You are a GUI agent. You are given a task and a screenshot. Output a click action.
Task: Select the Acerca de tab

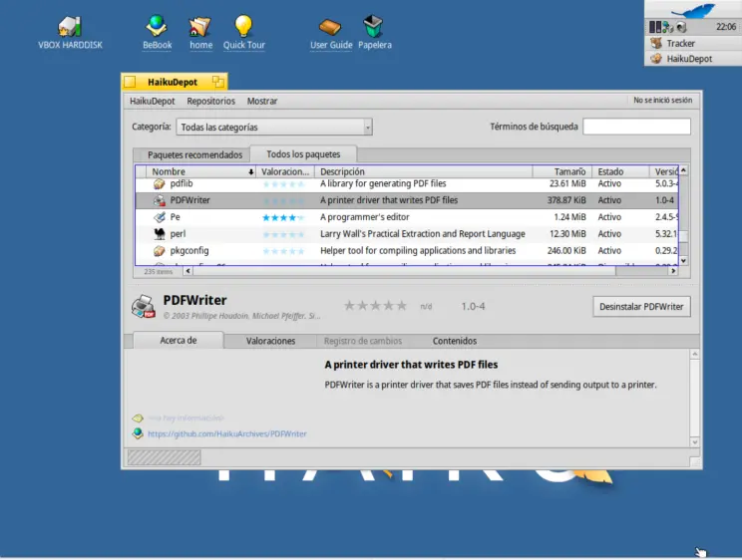coord(178,340)
